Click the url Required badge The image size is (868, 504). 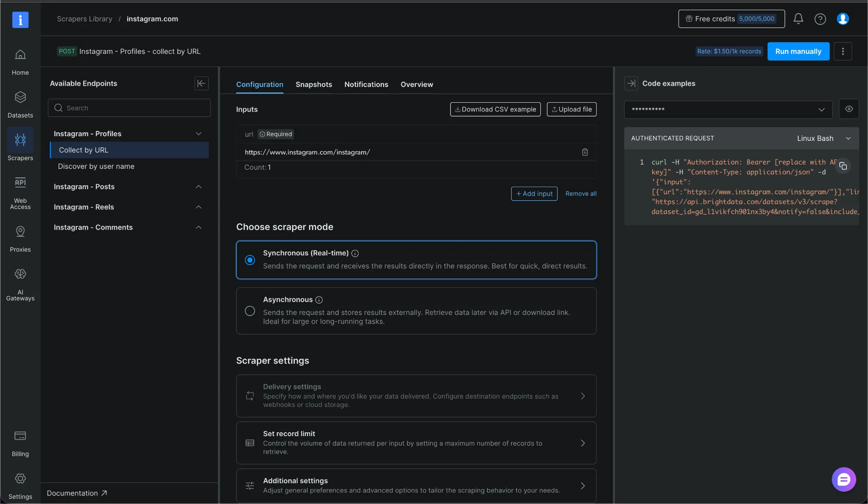276,134
